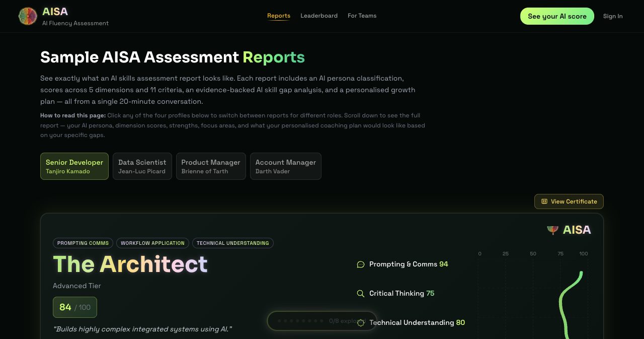Click the TECHNICAL UNDERSTANDING tag

232,243
